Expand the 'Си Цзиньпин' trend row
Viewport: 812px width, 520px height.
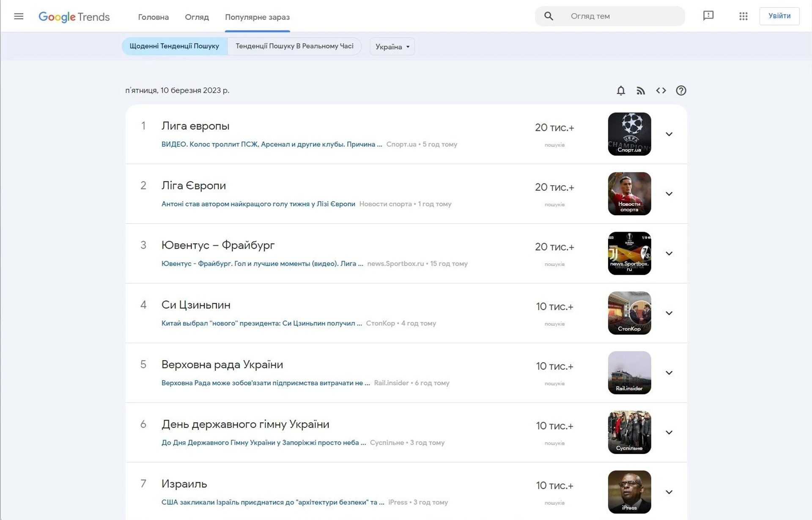[x=669, y=313]
